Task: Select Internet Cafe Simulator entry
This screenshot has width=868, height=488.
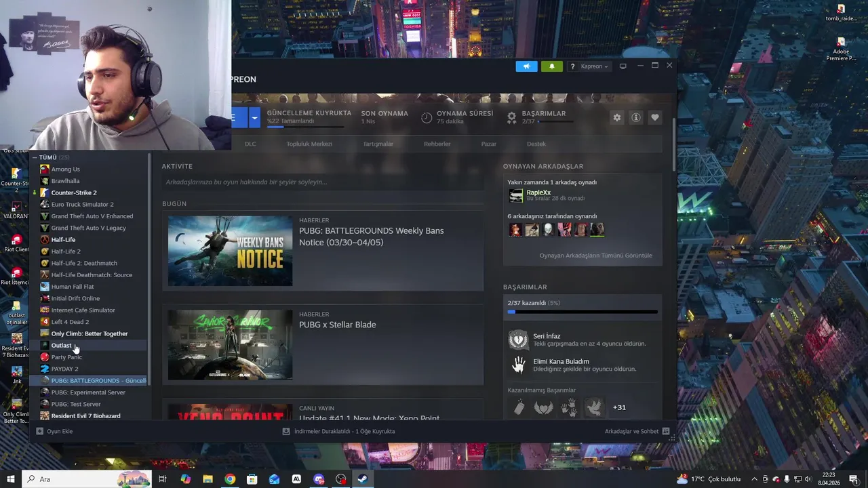Action: (90, 310)
